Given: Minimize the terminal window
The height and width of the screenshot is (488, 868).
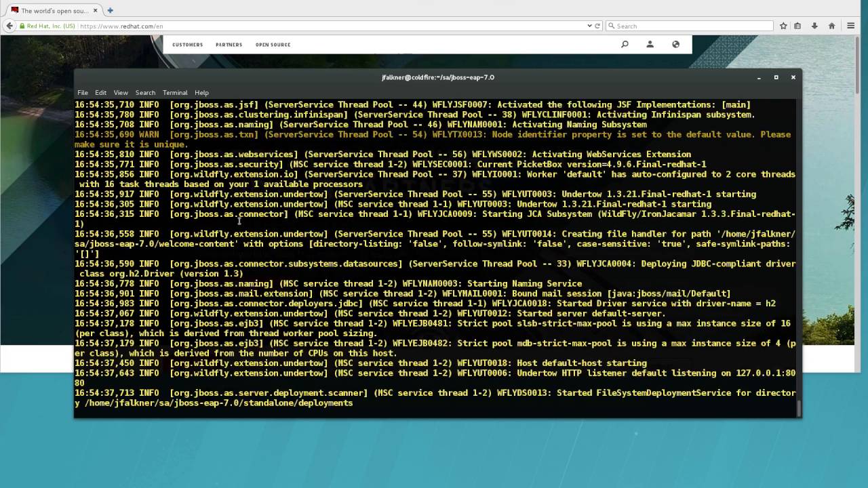Looking at the screenshot, I should [x=759, y=77].
